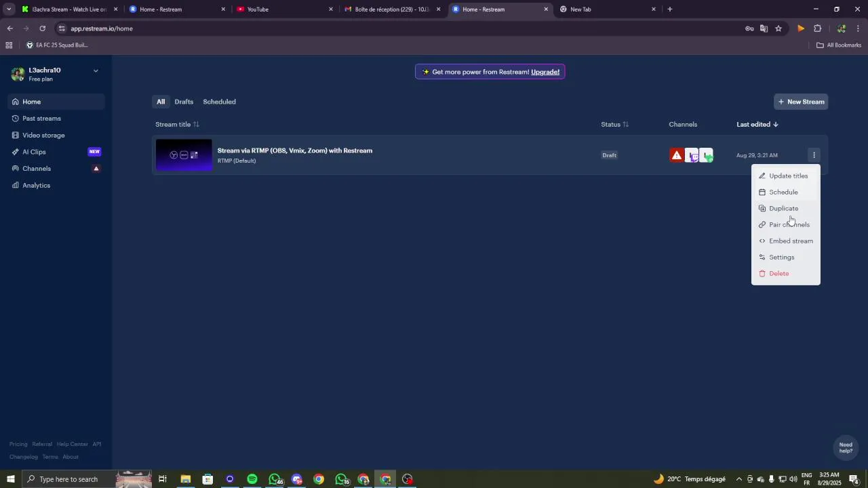This screenshot has width=868, height=488.
Task: Open the All Bookmarks folder
Action: click(x=839, y=45)
